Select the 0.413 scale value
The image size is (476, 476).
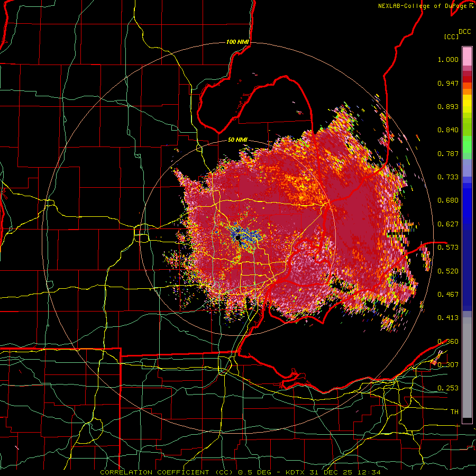tap(448, 318)
